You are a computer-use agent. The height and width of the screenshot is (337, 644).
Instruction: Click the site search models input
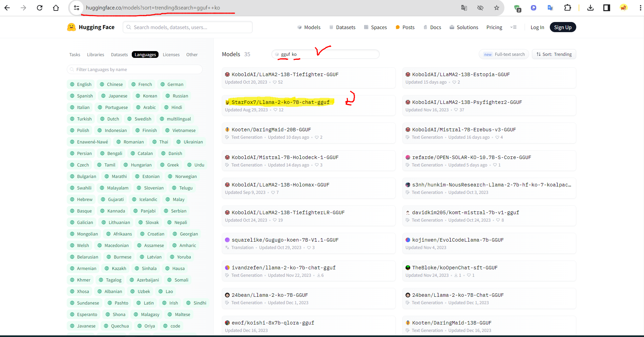[x=188, y=27]
